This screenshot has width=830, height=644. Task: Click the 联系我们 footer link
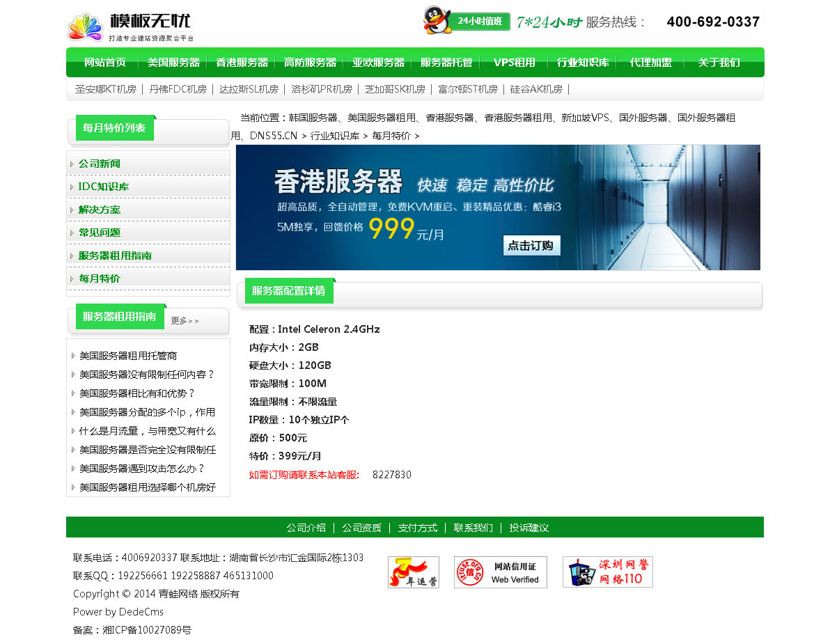[473, 528]
